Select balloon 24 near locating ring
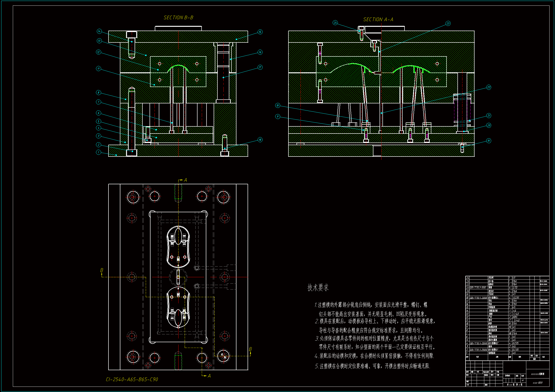Image resolution: width=555 pixels, height=392 pixels. pyautogui.click(x=335, y=23)
